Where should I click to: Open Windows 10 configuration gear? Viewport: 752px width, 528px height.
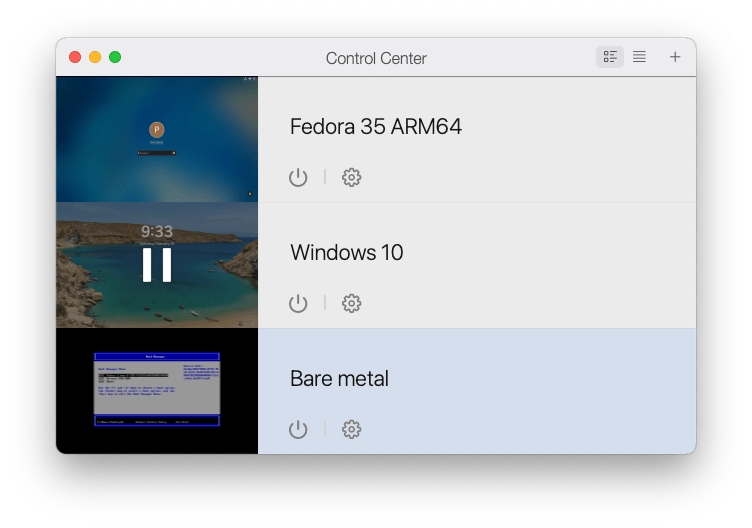coord(351,303)
